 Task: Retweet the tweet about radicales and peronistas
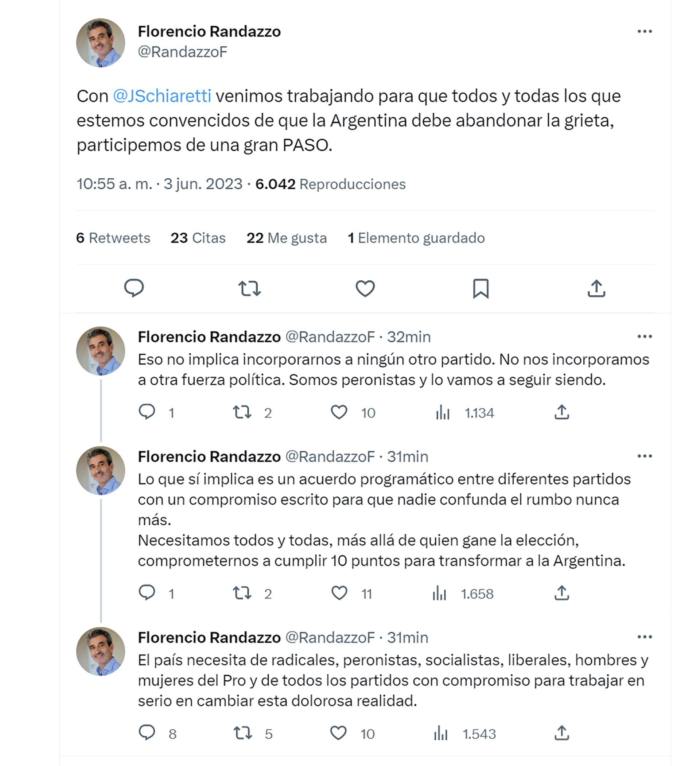[242, 733]
